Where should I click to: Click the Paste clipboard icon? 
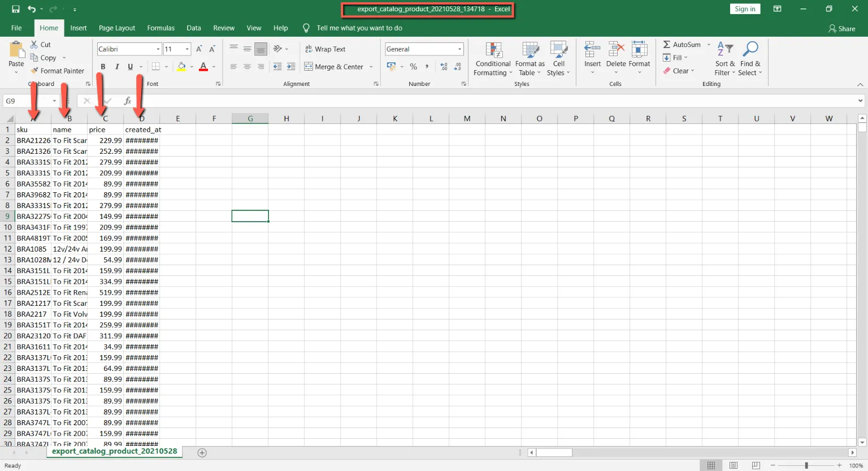pos(16,50)
